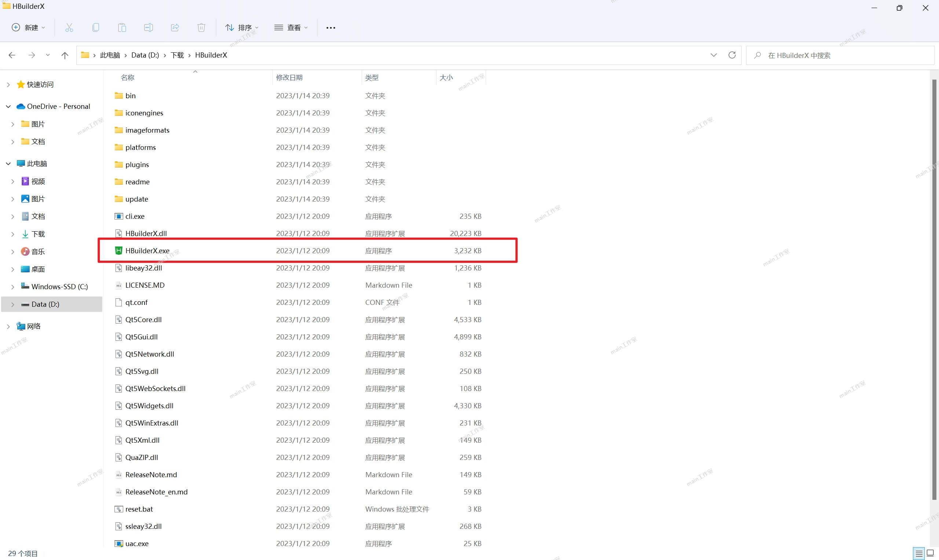The height and width of the screenshot is (560, 939).
Task: Click HBuilderX breadcrumb in address bar
Action: pos(211,55)
